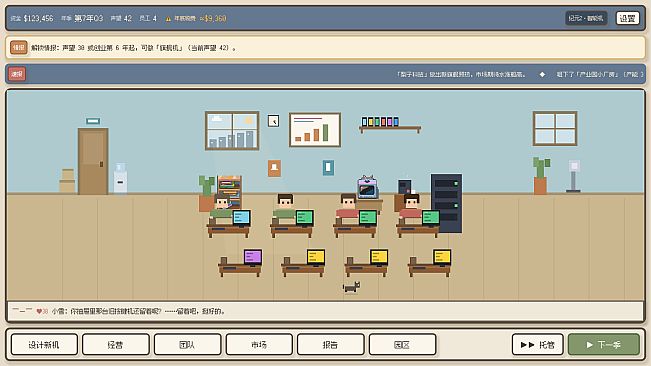Open the 设置 settings button
This screenshot has width=651, height=366.
pyautogui.click(x=627, y=18)
